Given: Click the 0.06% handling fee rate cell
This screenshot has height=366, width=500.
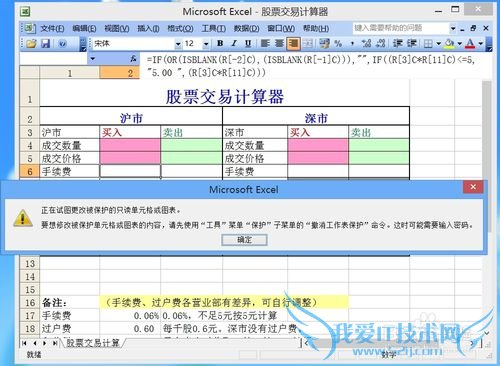Looking at the screenshot, I should coord(130,316).
